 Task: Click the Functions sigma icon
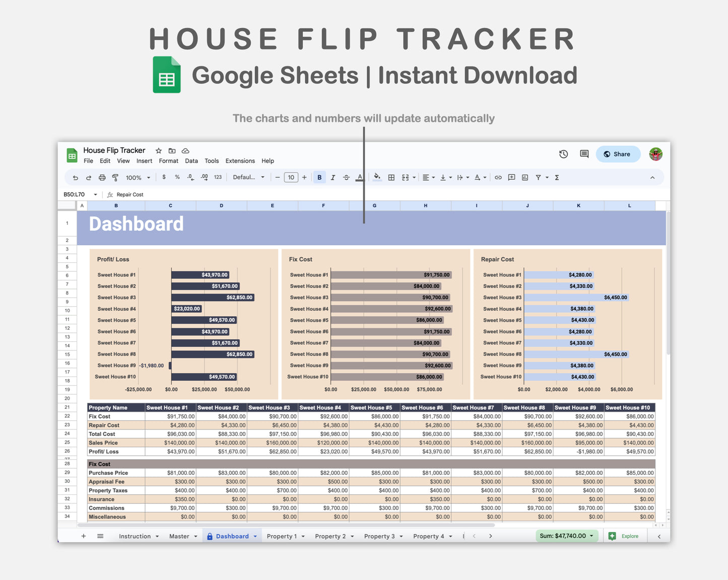(556, 177)
